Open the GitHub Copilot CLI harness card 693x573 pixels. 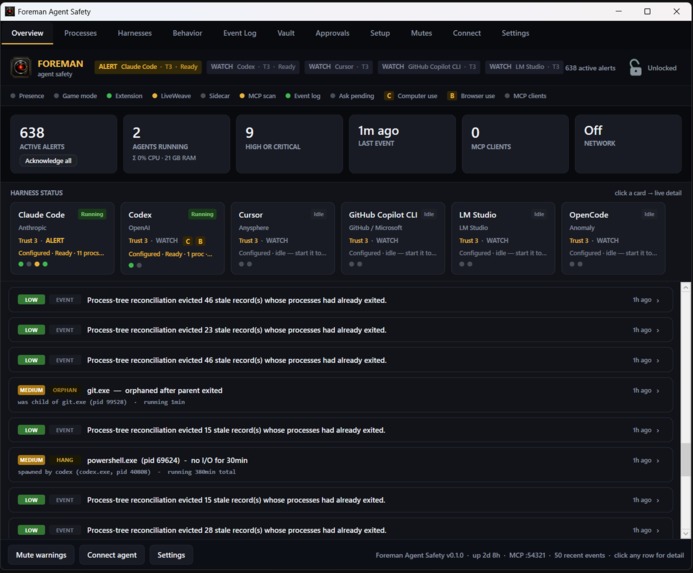click(393, 238)
